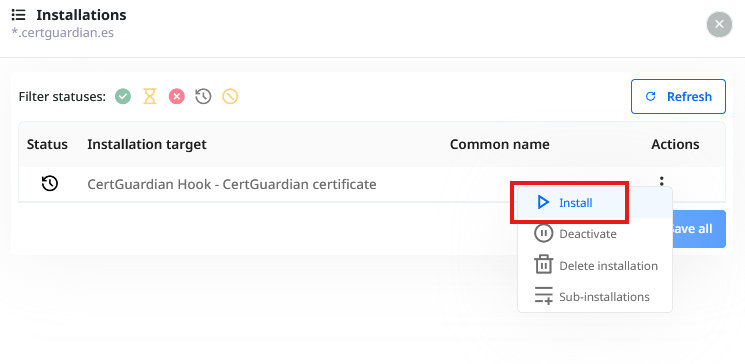Click the *.certguardian.es domain text
This screenshot has width=745, height=364.
(x=63, y=33)
